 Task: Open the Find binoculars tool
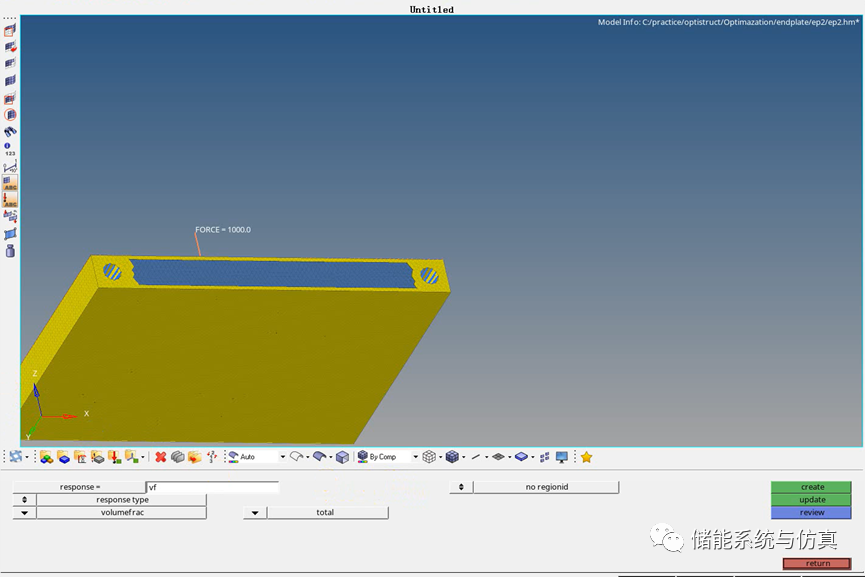(10, 131)
